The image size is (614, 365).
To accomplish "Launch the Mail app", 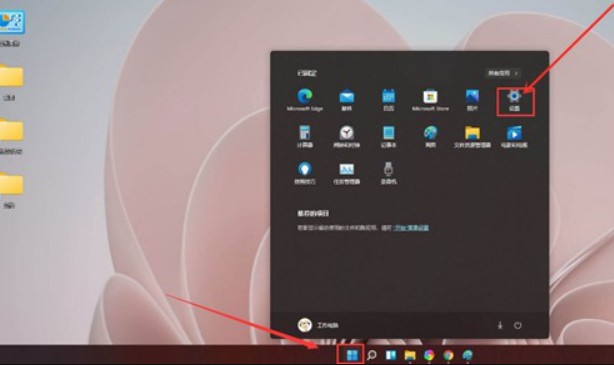I will point(347,100).
